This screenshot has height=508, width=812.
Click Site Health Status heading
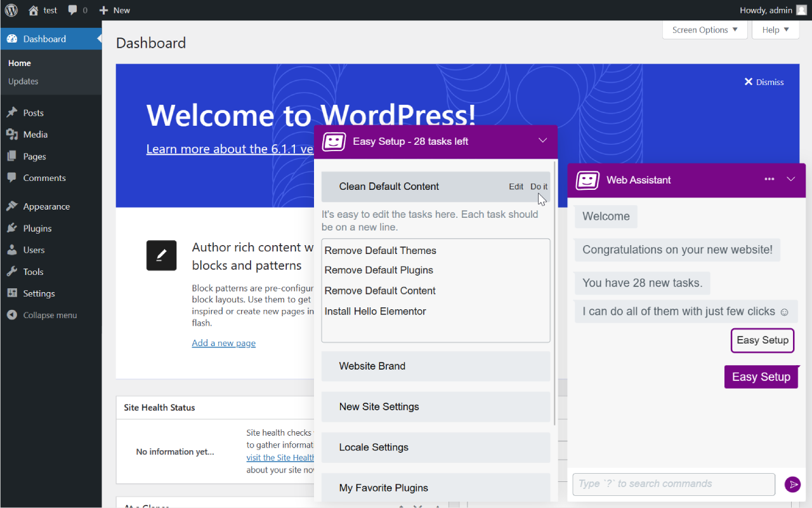(x=159, y=408)
